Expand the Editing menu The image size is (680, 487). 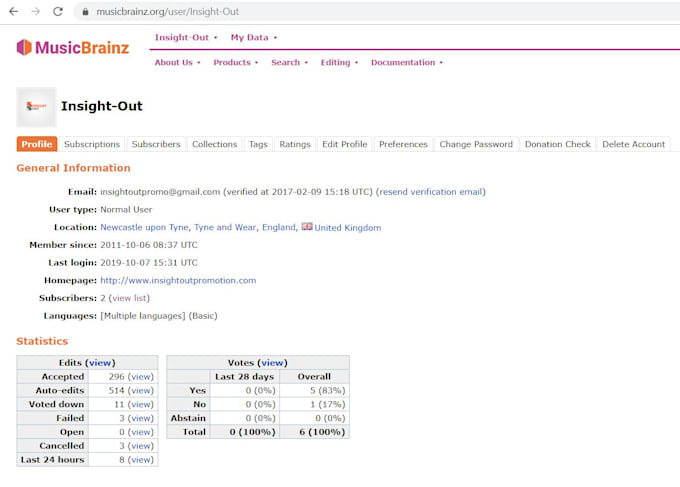pos(339,62)
